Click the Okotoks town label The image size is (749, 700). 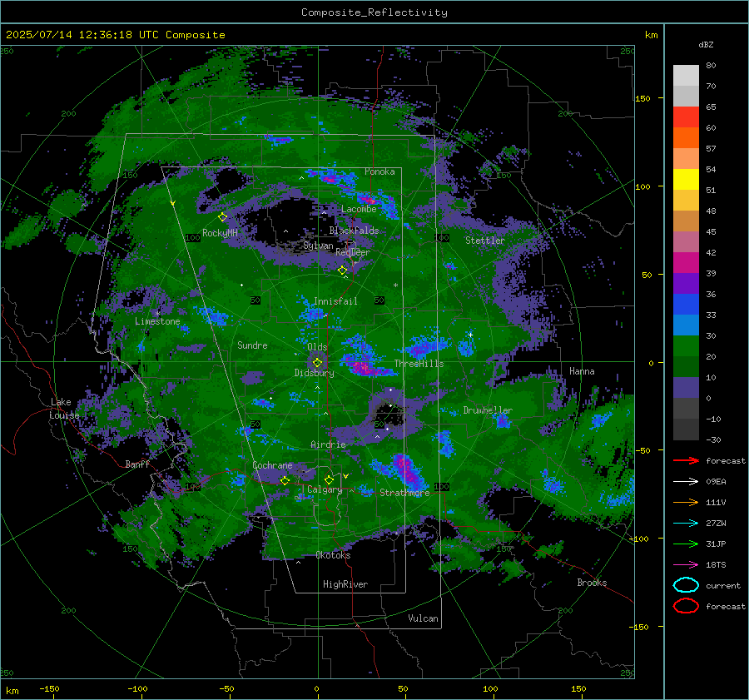click(333, 555)
